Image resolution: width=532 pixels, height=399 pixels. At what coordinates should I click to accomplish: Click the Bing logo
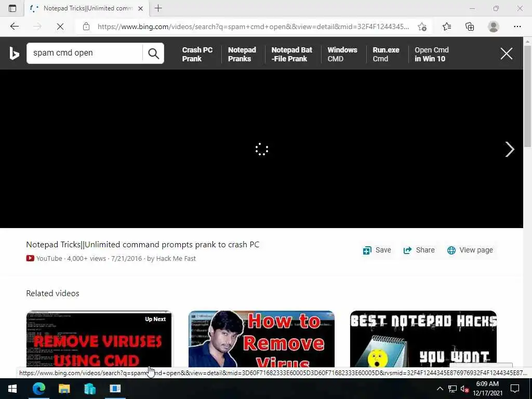[x=14, y=54]
